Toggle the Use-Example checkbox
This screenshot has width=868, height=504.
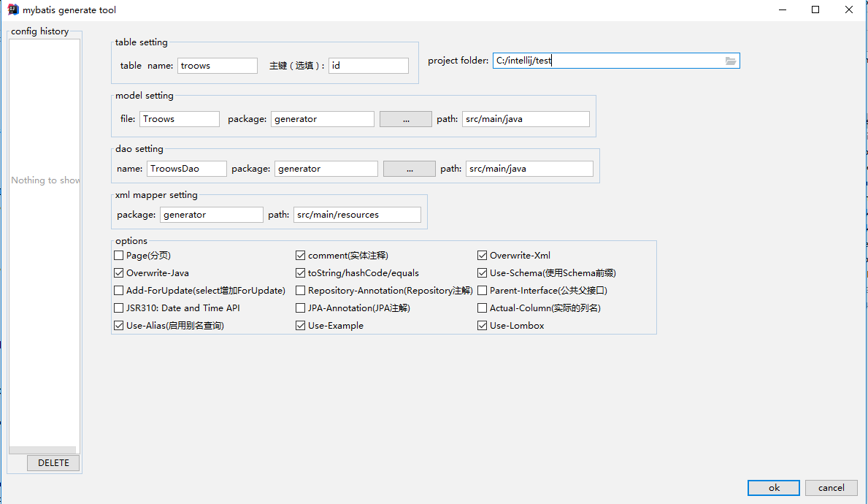pyautogui.click(x=301, y=326)
